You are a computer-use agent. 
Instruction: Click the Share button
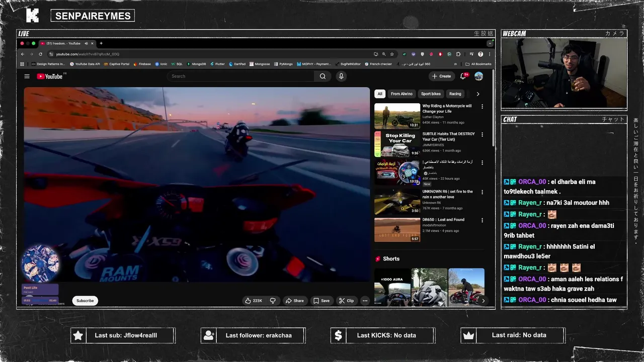(295, 301)
